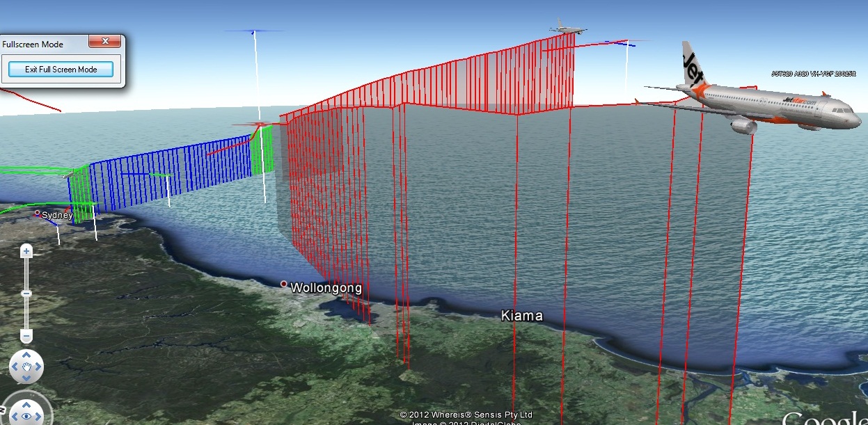The width and height of the screenshot is (868, 425).
Task: Click the Sydney placemark dot
Action: pyautogui.click(x=38, y=214)
